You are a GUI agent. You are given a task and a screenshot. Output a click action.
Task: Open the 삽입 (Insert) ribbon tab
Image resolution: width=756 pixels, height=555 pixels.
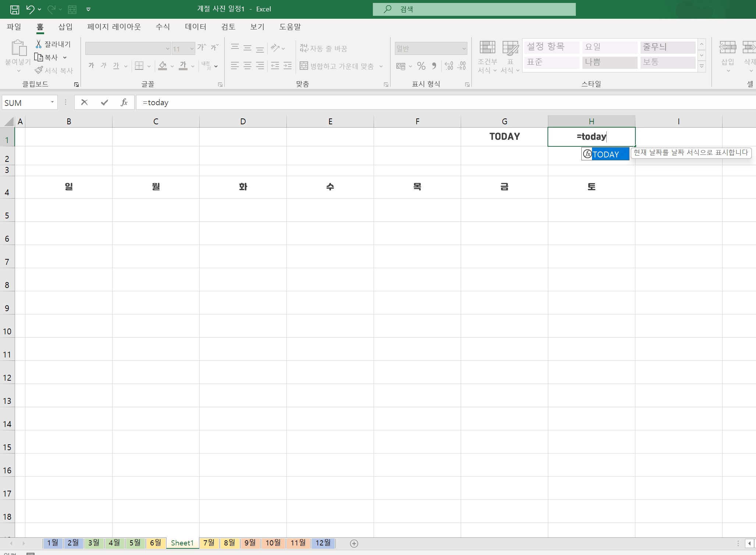coord(65,27)
